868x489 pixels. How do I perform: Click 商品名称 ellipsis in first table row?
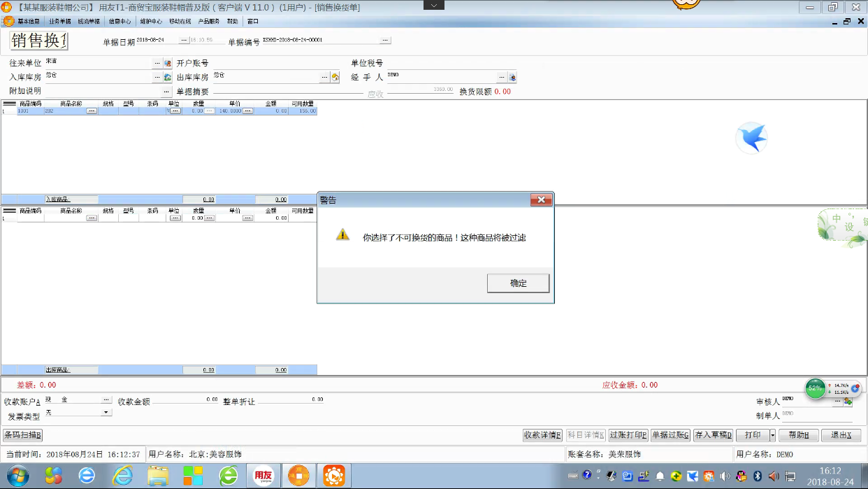pos(92,111)
